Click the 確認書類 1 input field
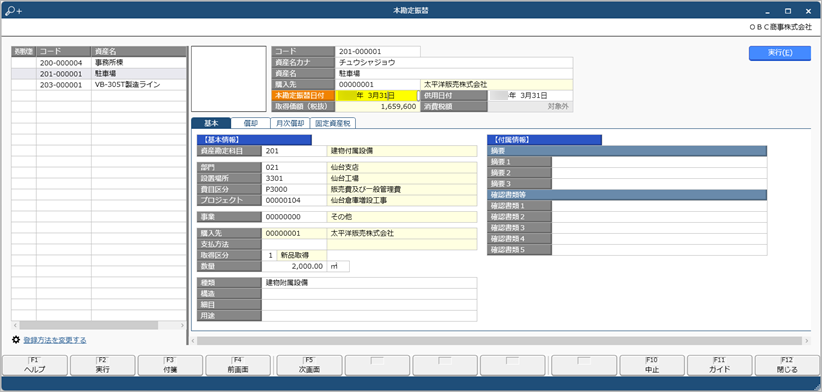The width and height of the screenshot is (822, 392). click(x=659, y=205)
